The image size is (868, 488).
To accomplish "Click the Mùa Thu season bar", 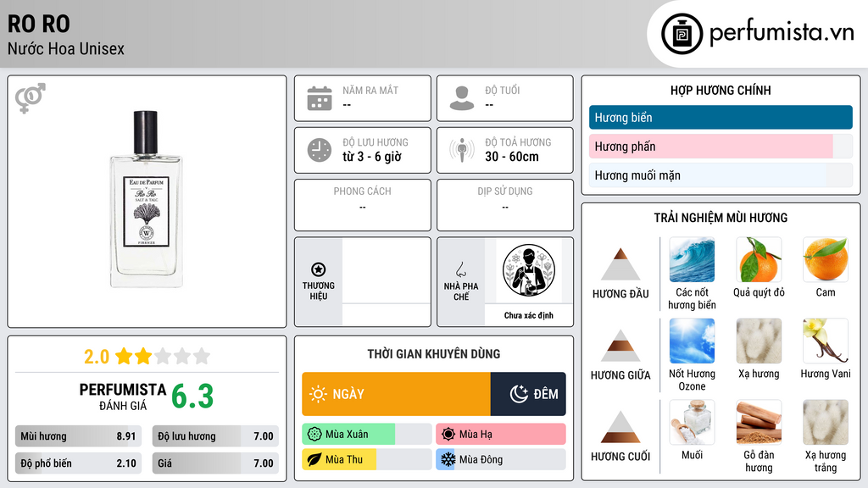I will click(367, 459).
